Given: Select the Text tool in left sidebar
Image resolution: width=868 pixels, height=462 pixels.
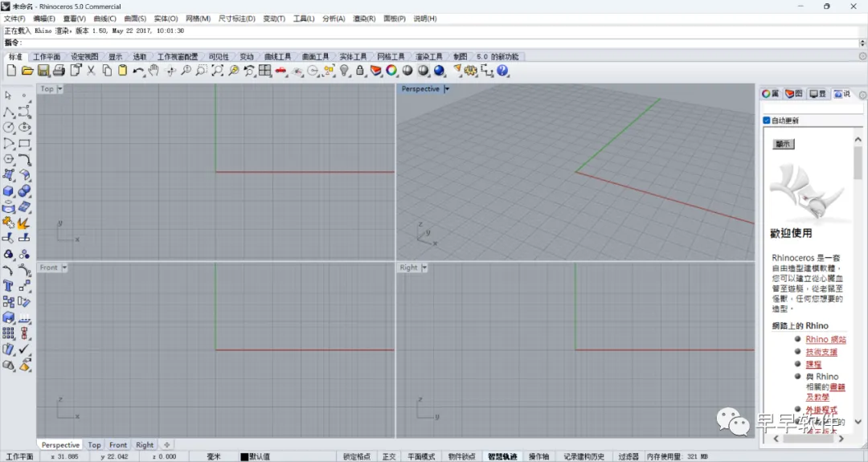Looking at the screenshot, I should tap(8, 286).
